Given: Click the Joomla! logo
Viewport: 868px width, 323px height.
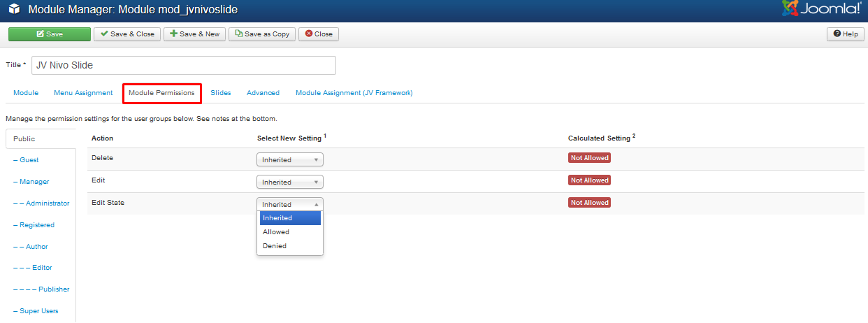Looking at the screenshot, I should click(x=821, y=9).
